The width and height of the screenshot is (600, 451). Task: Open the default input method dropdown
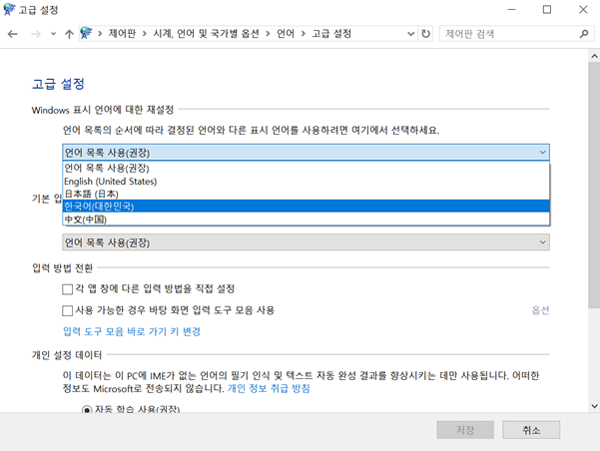[x=306, y=242]
